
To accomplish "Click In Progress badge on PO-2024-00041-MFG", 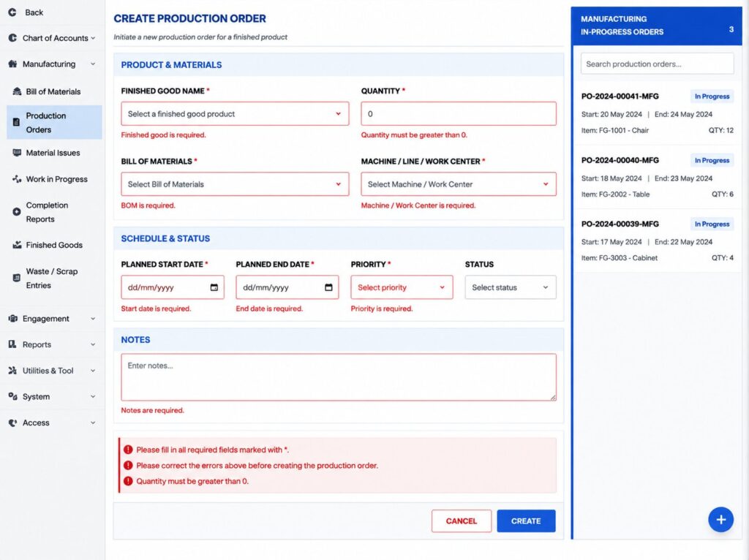I will (712, 97).
